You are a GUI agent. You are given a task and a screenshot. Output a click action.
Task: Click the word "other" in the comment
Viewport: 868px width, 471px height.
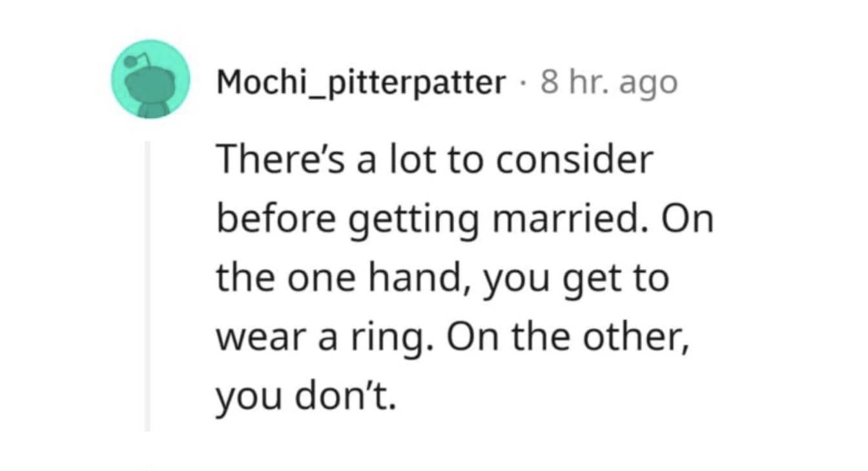pos(635,339)
